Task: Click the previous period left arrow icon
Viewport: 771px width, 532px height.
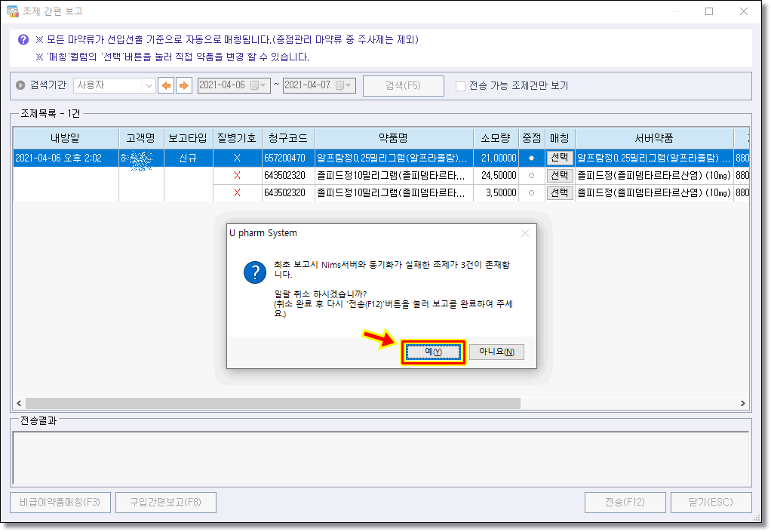Action: tap(165, 85)
